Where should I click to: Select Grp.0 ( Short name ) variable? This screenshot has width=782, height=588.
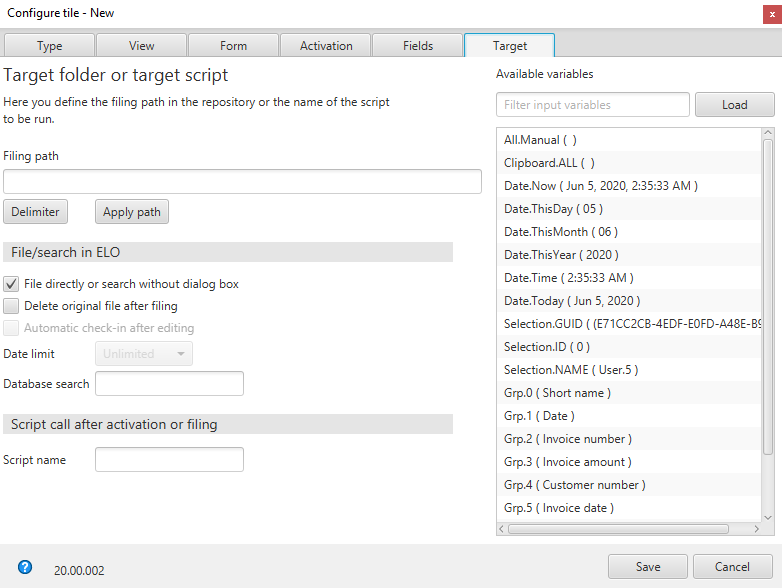point(629,392)
